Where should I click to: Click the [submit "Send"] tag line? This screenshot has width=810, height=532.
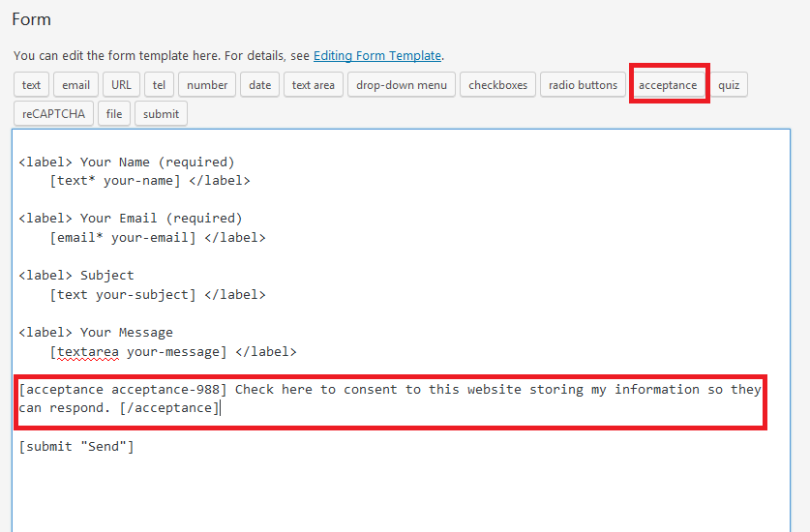[x=76, y=446]
